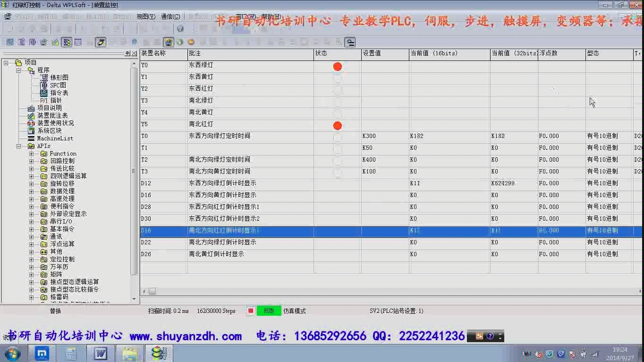Toggle the highlighted online mode computer icon
This screenshot has width=644, height=362.
(169, 42)
